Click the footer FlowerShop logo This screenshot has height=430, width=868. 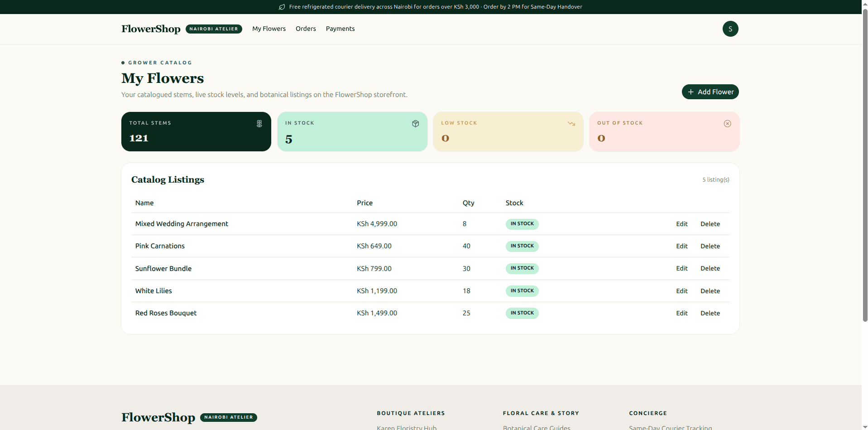158,417
